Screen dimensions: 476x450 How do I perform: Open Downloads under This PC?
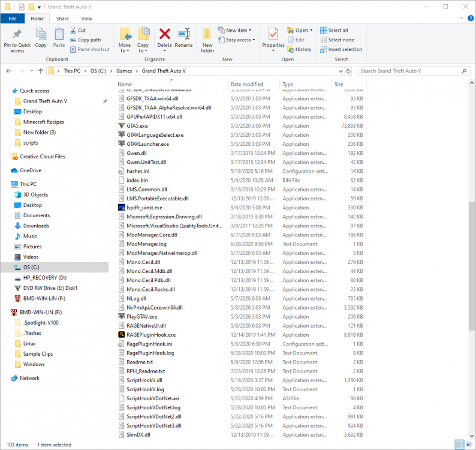coord(36,226)
